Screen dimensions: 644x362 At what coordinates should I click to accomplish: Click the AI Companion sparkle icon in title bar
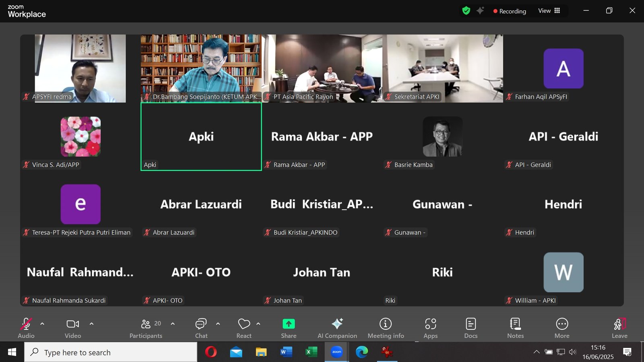(x=480, y=11)
